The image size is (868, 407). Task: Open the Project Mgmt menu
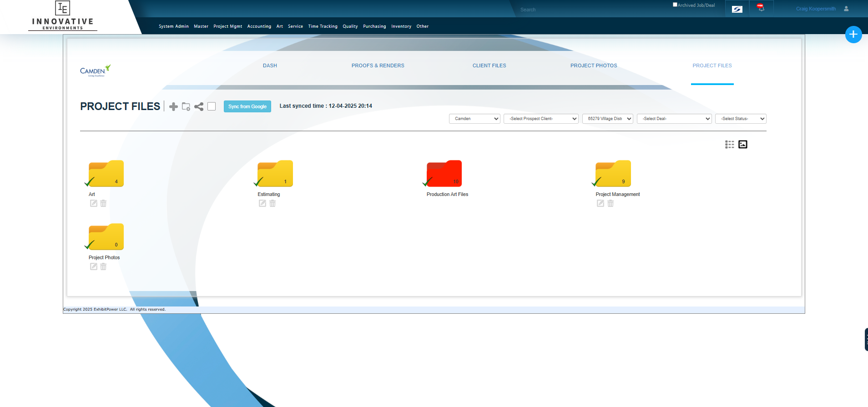228,26
